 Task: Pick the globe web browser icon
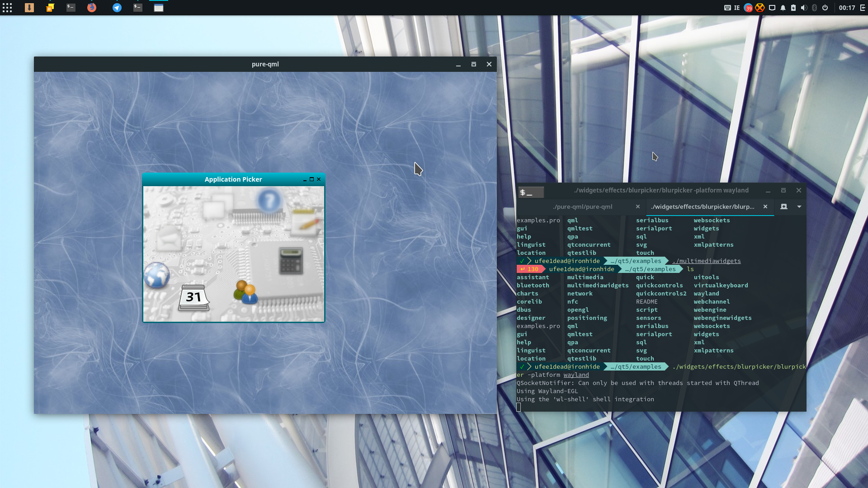(x=156, y=275)
